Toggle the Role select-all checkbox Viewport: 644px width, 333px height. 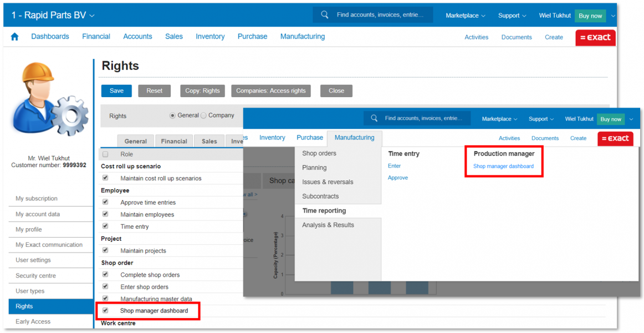tap(105, 154)
